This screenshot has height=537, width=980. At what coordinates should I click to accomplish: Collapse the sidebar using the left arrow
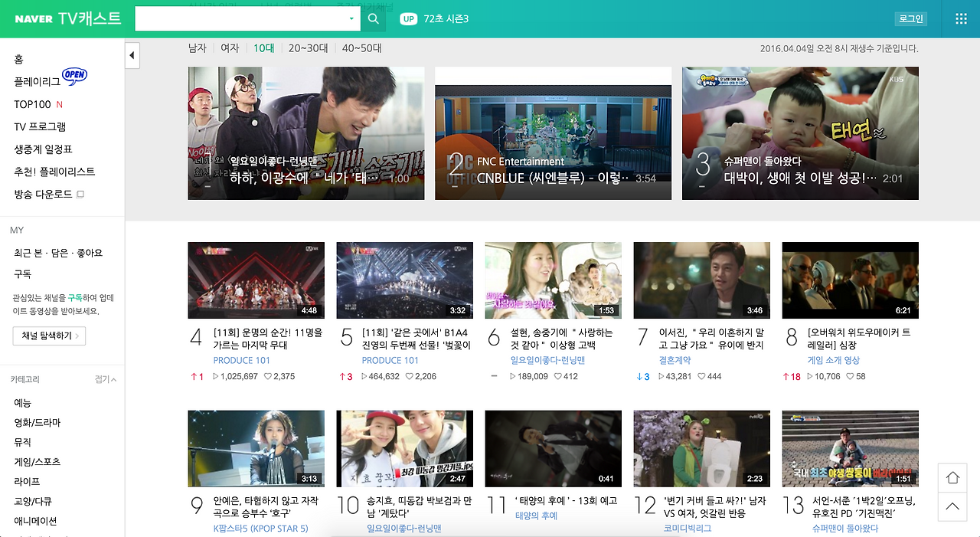click(x=132, y=55)
